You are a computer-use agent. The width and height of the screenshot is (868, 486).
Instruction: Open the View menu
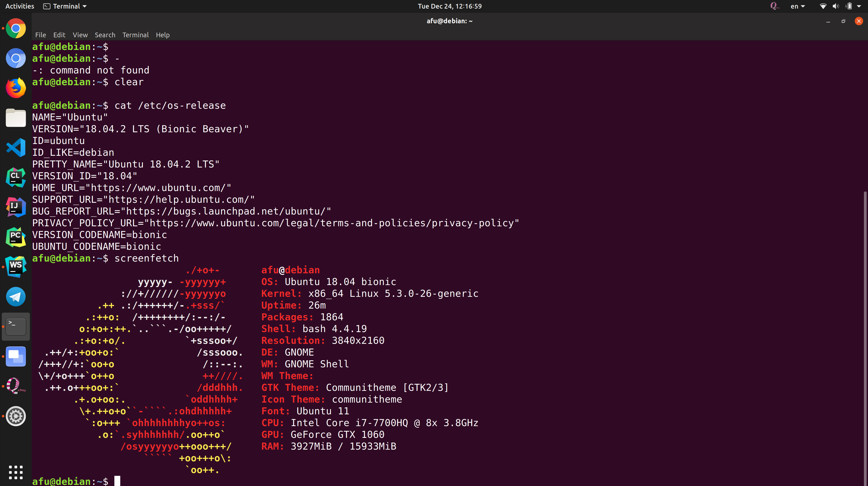(x=80, y=35)
